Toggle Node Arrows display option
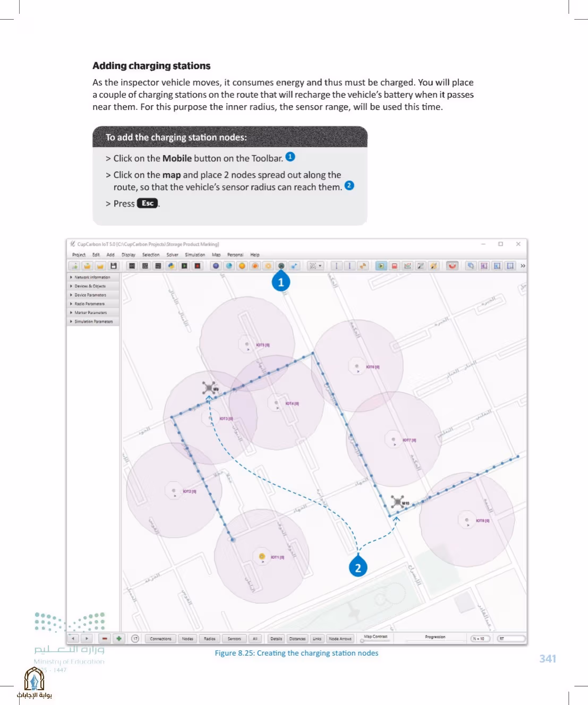Screen dimensions: 588x705 pyautogui.click(x=340, y=639)
